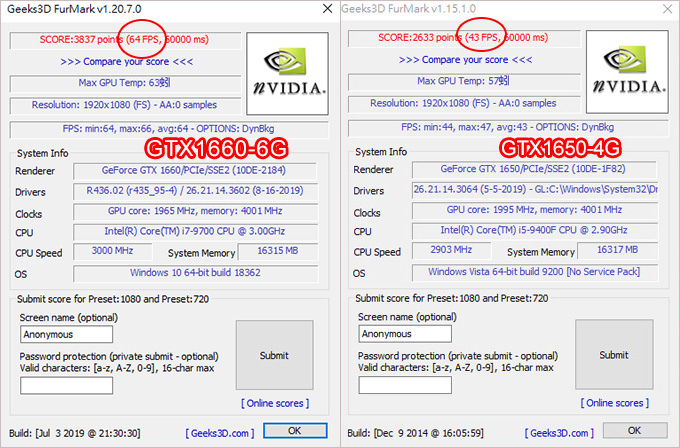Click CPU Speed value 3000 MHz
680x448 pixels.
[x=113, y=251]
